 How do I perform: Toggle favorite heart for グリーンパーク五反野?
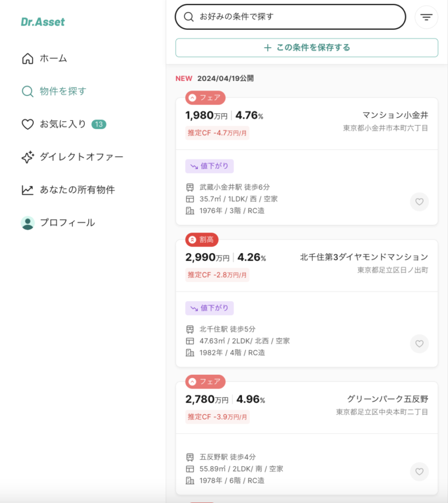pyautogui.click(x=419, y=472)
